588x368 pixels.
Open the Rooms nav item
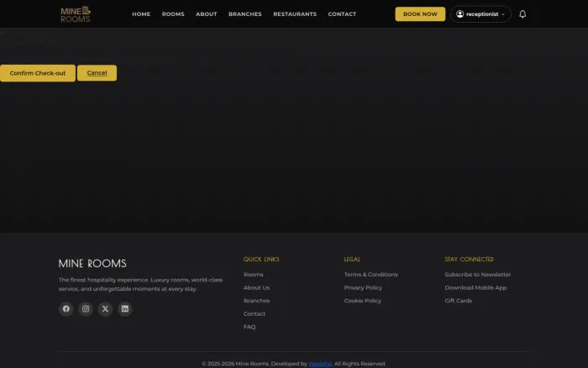(173, 14)
